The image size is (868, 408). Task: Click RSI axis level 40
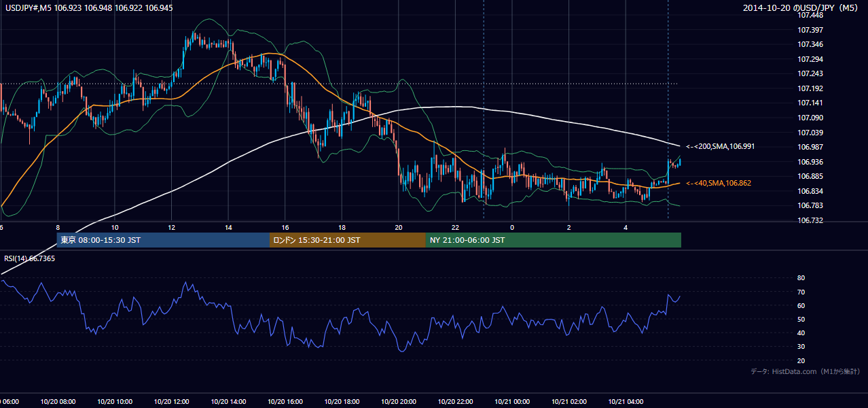coord(801,333)
